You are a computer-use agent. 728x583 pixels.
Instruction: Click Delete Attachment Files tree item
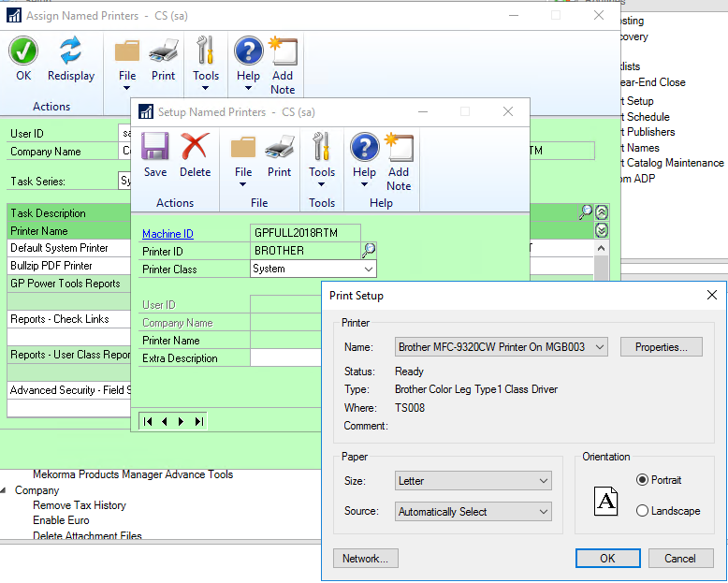click(x=87, y=535)
